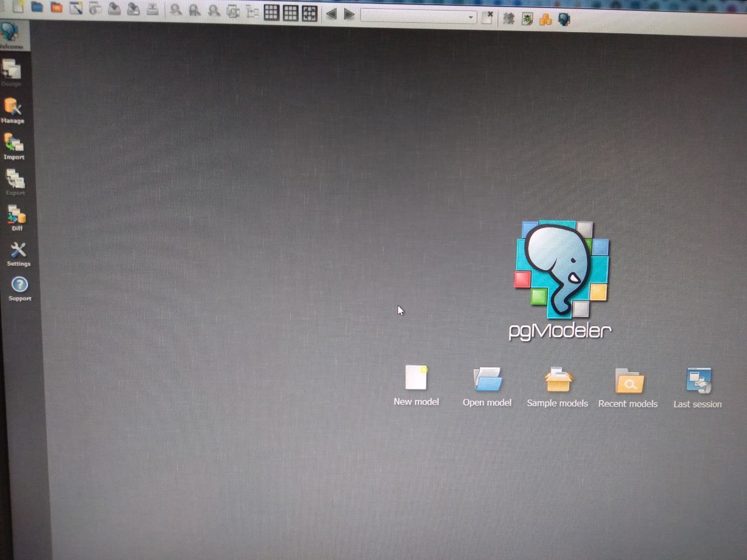The image size is (747, 560).
Task: Open the Export tool in sidebar
Action: (x=16, y=183)
